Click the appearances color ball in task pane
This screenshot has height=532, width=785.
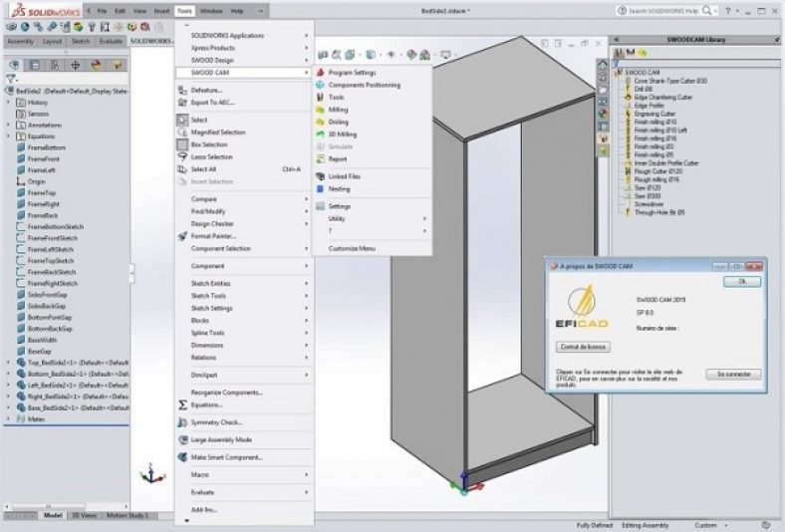(603, 114)
